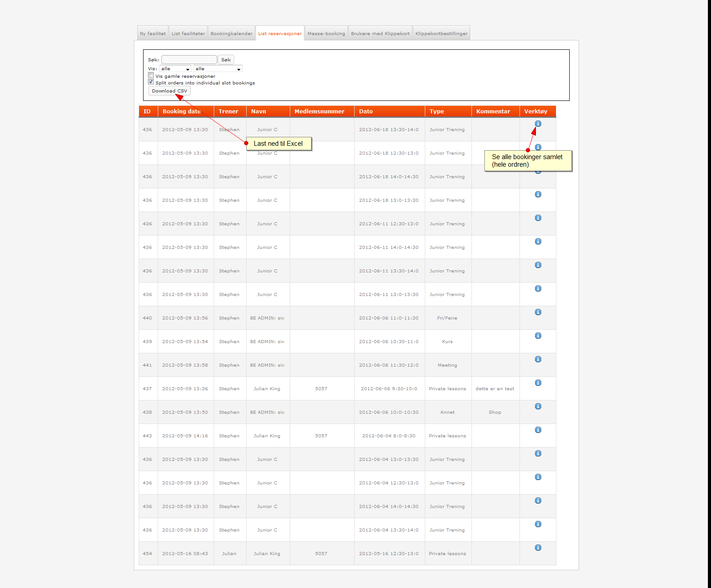Show info for reservation 454 by Julian

538,548
